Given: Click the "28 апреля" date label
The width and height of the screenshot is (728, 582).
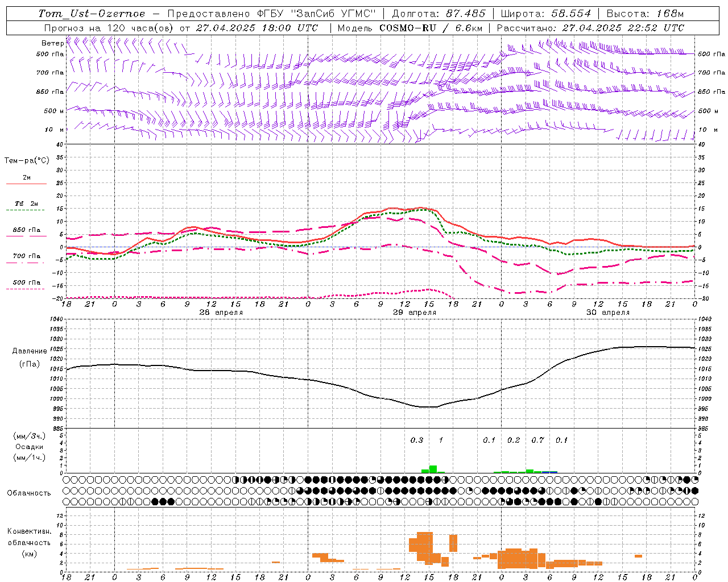Looking at the screenshot, I should tap(221, 313).
